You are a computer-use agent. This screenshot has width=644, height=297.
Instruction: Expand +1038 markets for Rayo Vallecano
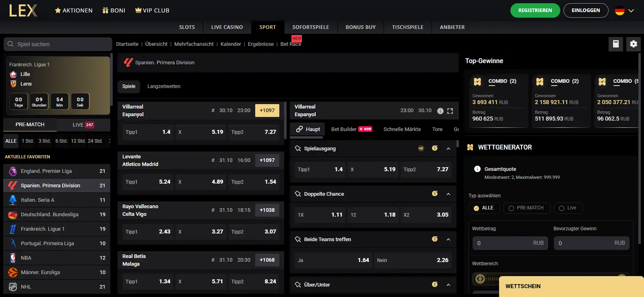point(267,210)
